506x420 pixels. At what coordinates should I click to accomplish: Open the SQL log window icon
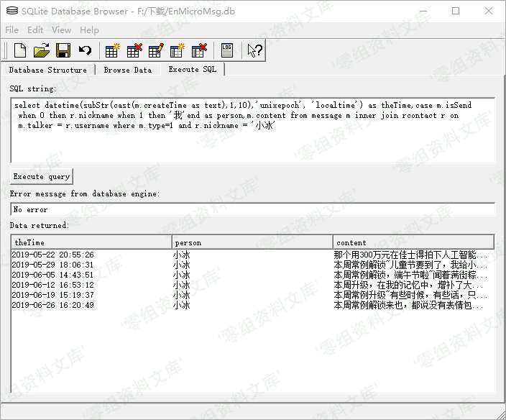click(x=227, y=50)
